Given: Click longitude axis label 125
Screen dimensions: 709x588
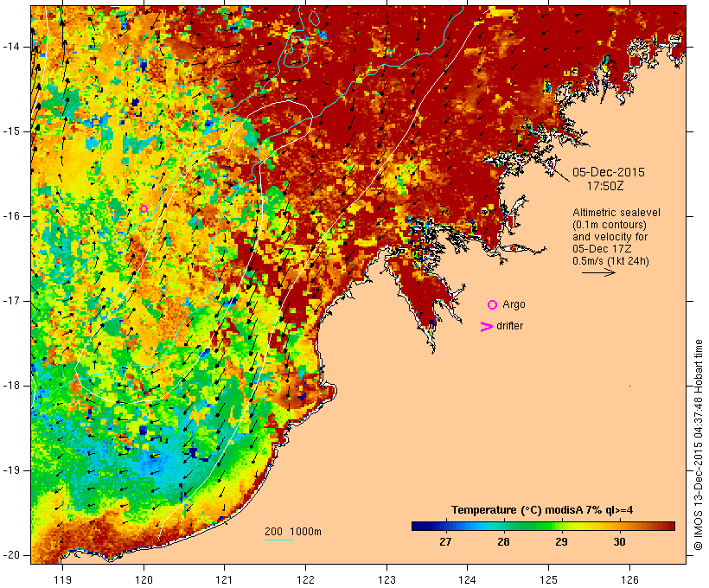Looking at the screenshot, I should (549, 579).
